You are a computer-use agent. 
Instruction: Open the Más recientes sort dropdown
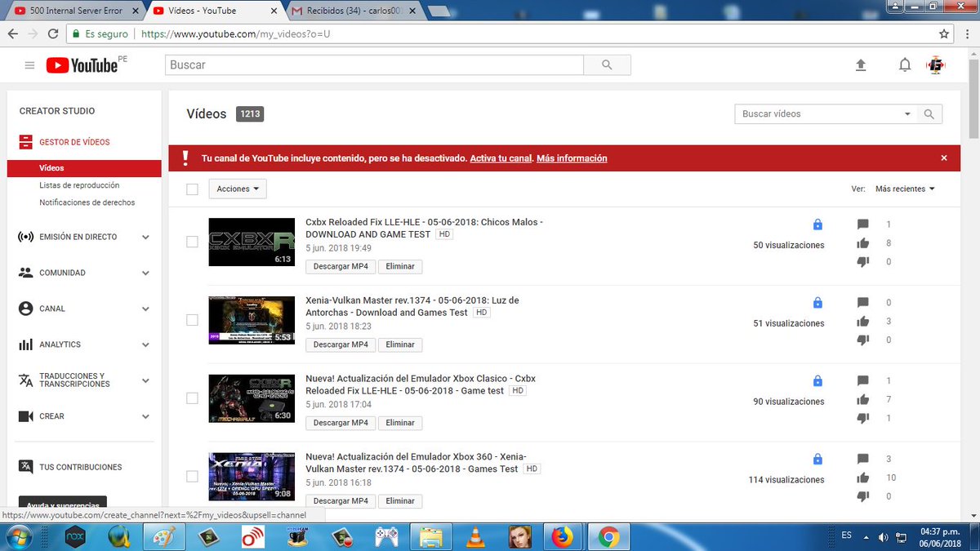click(x=905, y=189)
